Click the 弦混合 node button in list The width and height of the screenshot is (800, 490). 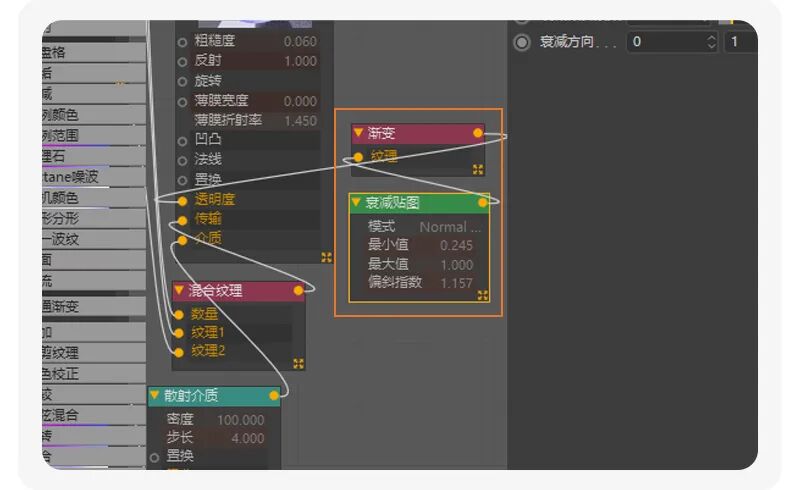click(x=94, y=415)
